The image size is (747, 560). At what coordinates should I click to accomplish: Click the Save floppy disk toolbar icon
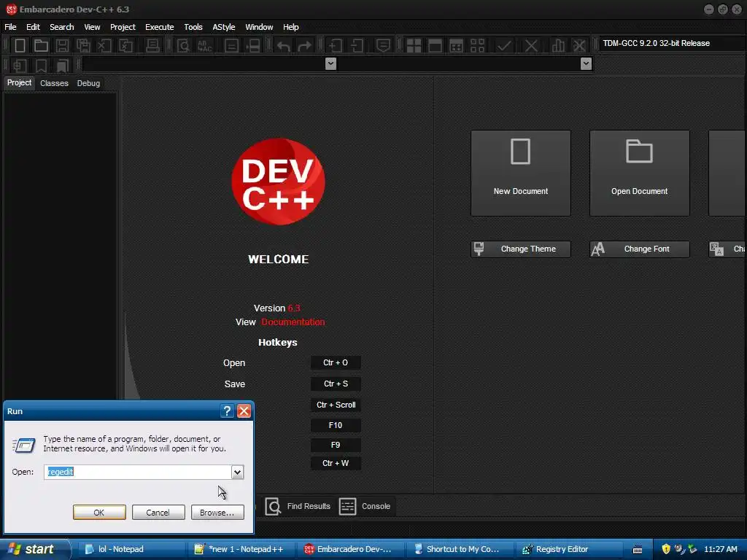pos(62,46)
